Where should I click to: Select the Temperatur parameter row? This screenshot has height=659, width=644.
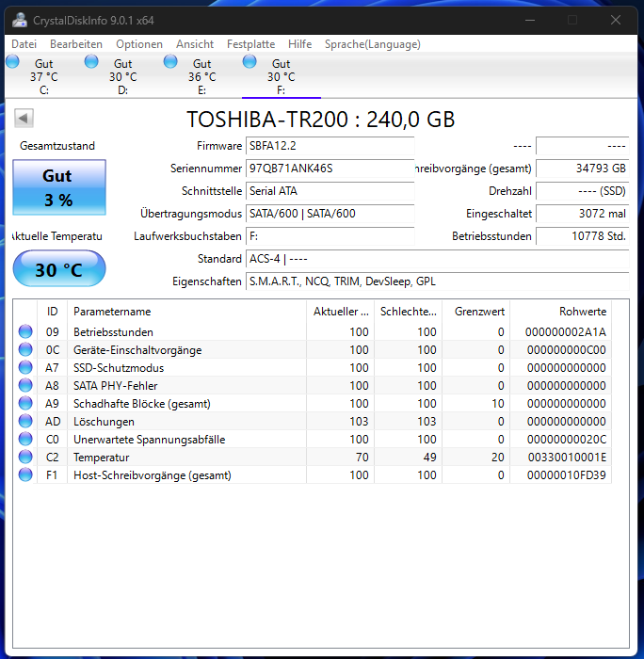point(312,458)
